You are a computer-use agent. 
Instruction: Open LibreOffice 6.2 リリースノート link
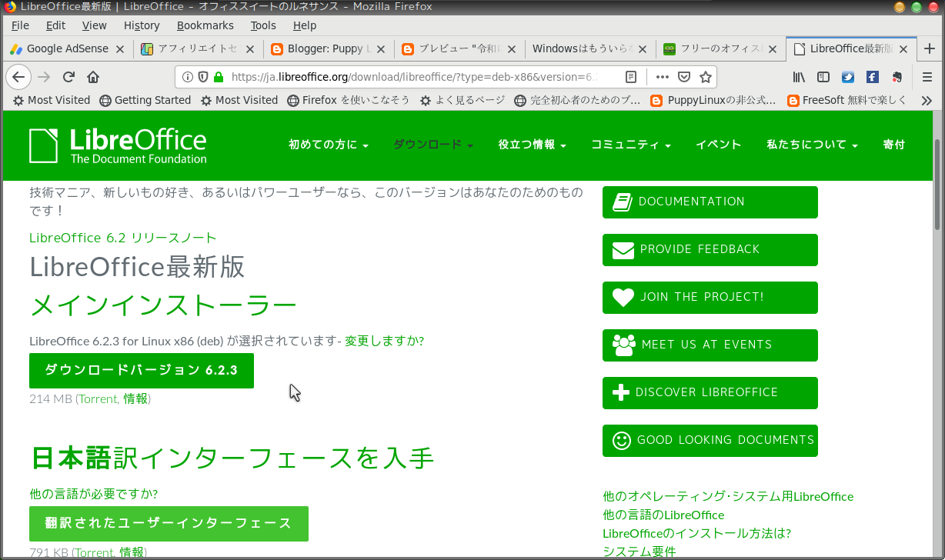123,238
